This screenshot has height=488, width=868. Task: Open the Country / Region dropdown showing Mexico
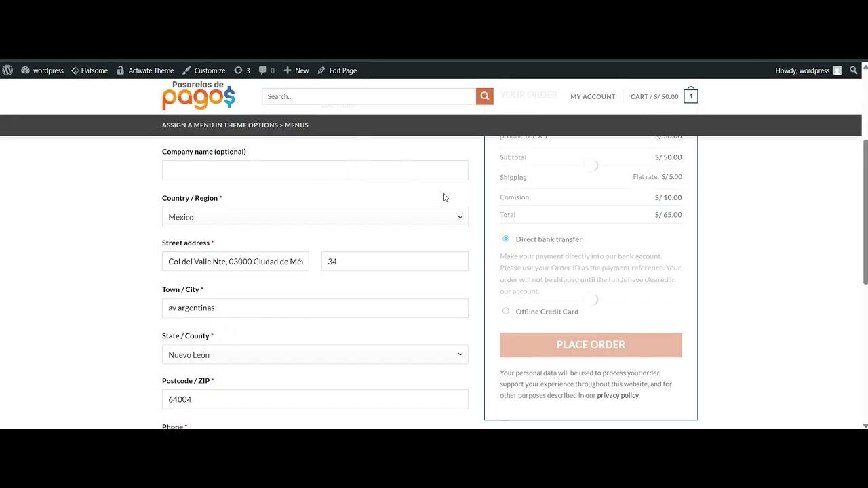(x=315, y=217)
